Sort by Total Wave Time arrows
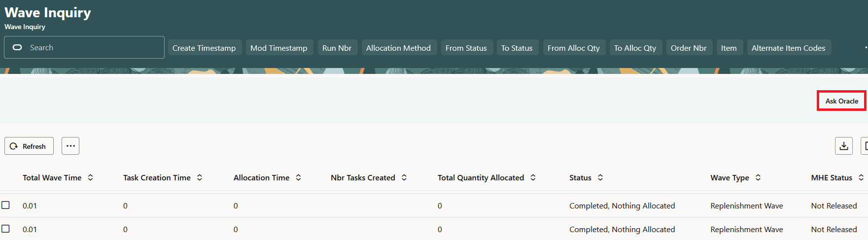The height and width of the screenshot is (240, 868). 90,177
